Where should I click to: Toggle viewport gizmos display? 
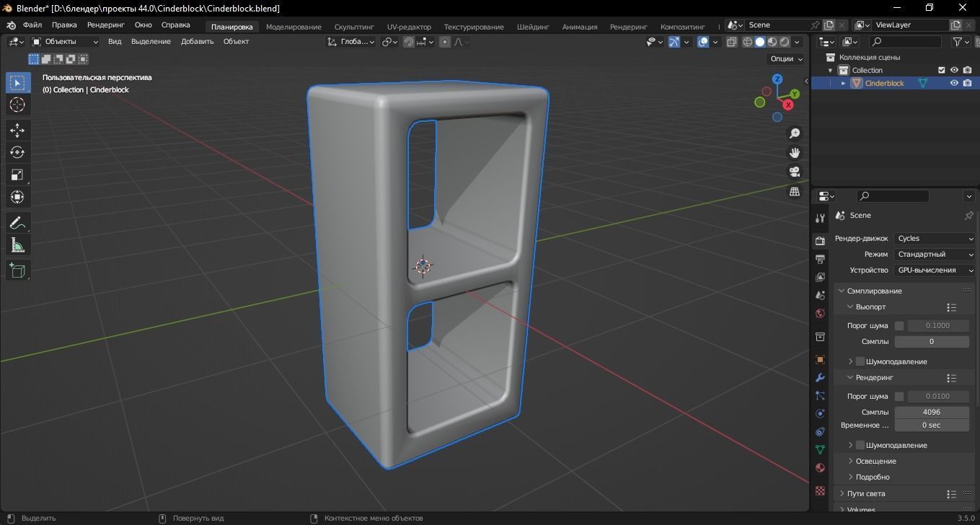click(x=674, y=42)
